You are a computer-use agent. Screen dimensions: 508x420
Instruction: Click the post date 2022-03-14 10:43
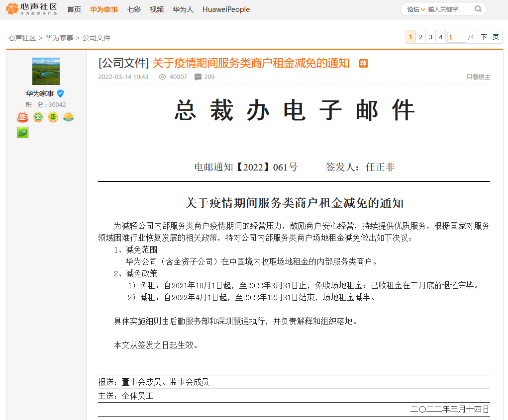coord(123,77)
